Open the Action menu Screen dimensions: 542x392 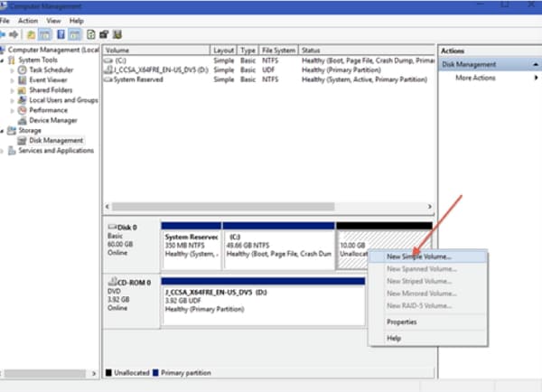click(x=28, y=21)
